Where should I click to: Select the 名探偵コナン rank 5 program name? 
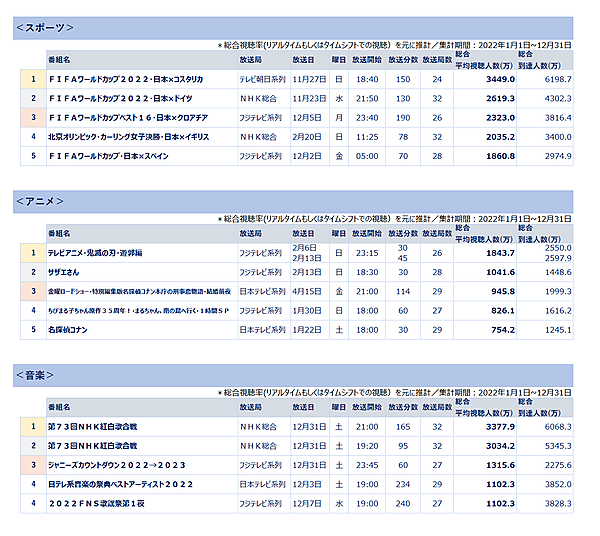pos(67,330)
